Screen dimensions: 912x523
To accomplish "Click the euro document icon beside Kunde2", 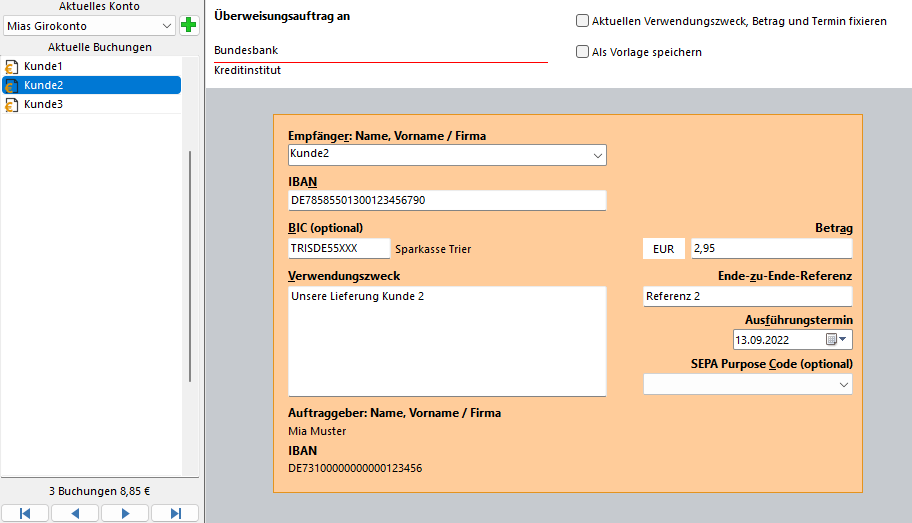I will pyautogui.click(x=11, y=86).
